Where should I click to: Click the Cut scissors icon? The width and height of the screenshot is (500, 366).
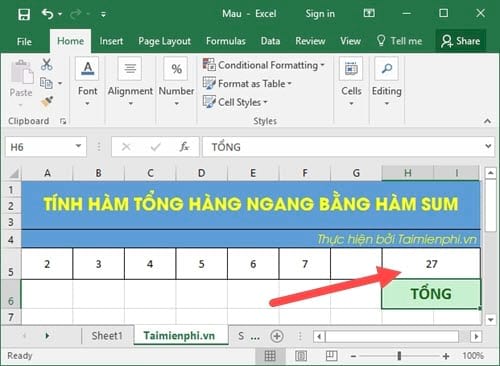[46, 65]
